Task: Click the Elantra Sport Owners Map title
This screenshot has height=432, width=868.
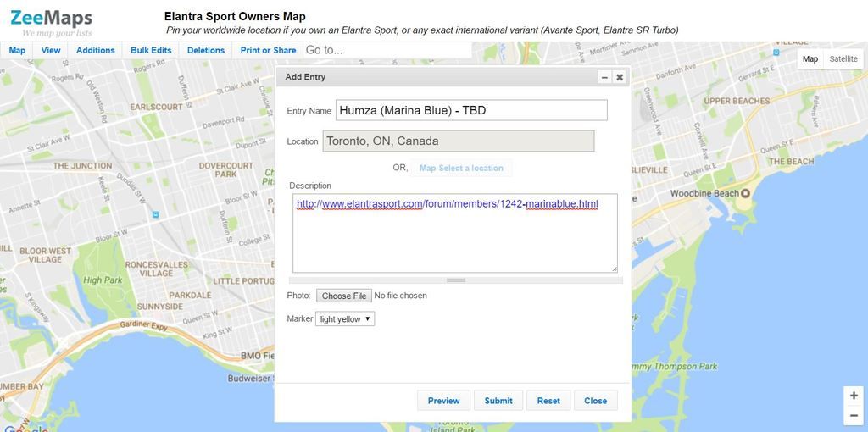Action: pos(235,17)
